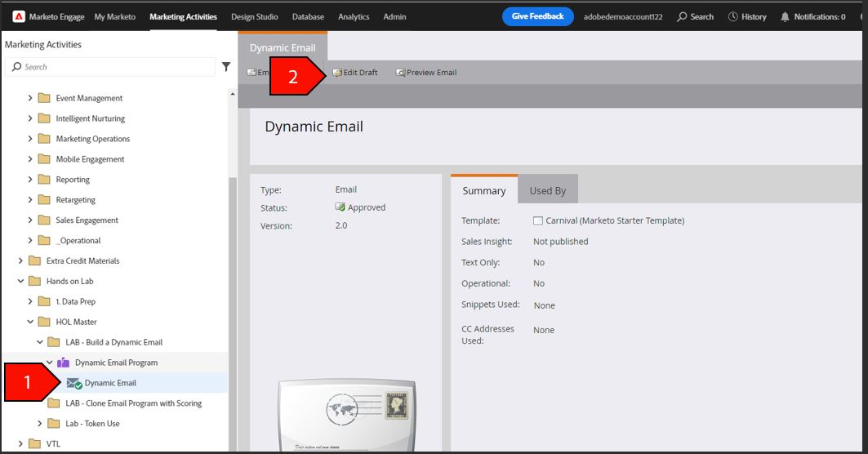Click the Intelligent Nurturing folder icon
Image resolution: width=868 pixels, height=454 pixels.
click(x=44, y=118)
